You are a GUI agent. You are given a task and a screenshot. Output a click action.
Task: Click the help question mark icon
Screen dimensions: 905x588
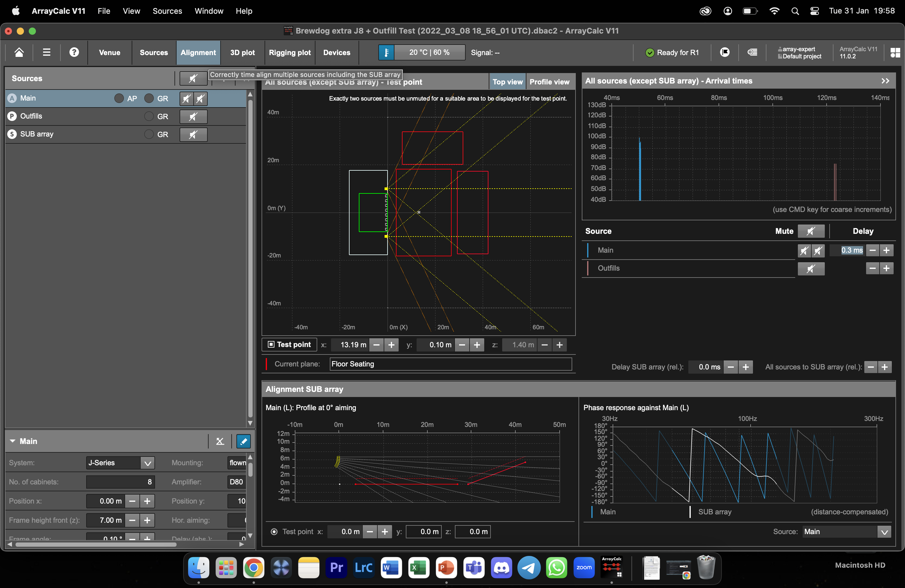pyautogui.click(x=74, y=52)
